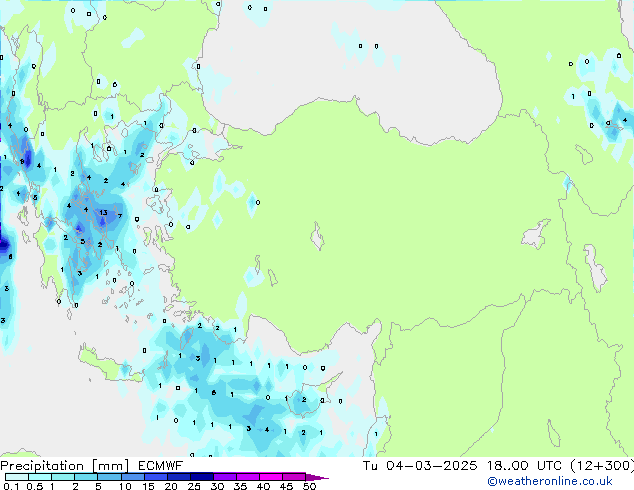The image size is (634, 490).
Task: Click the legend tick label '10'
Action: click(x=125, y=486)
